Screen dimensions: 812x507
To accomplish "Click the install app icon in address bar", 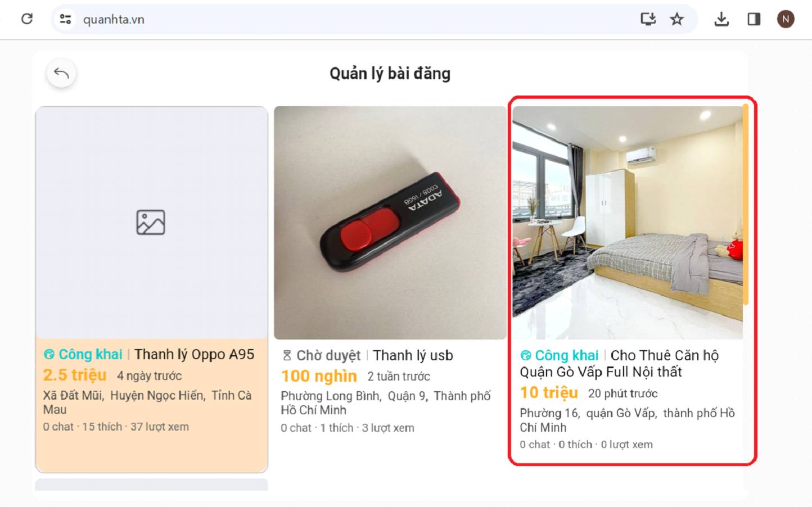I will [648, 19].
